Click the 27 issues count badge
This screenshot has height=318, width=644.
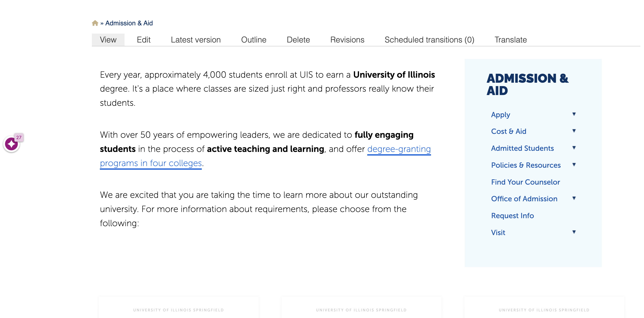click(19, 137)
